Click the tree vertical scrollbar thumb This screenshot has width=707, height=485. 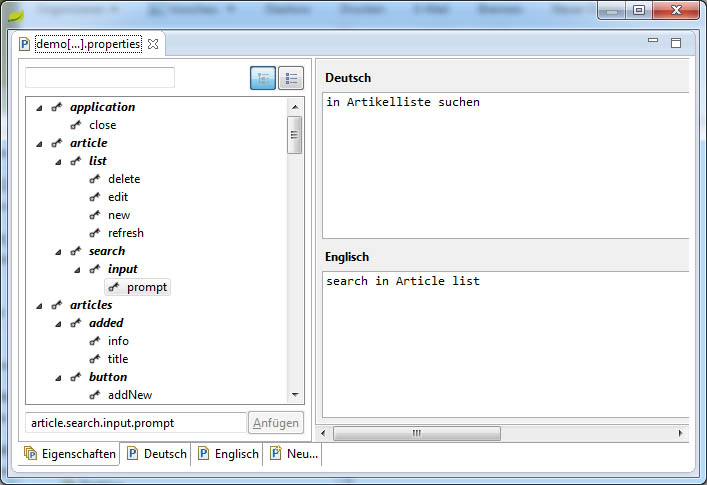[x=294, y=135]
